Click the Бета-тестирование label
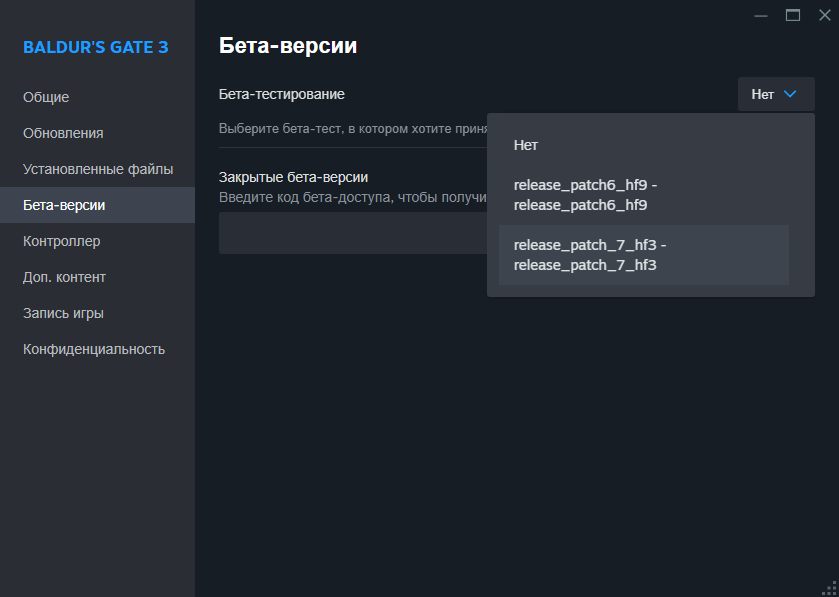 [281, 95]
